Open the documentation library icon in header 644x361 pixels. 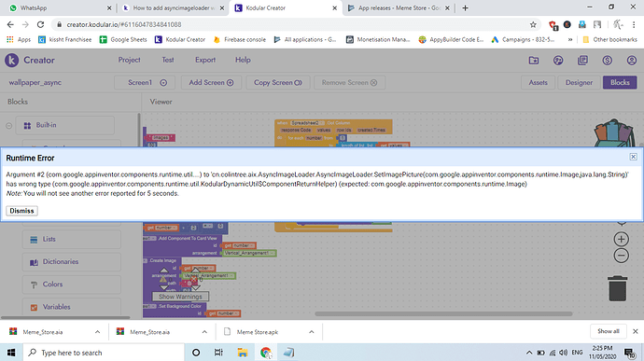(582, 61)
